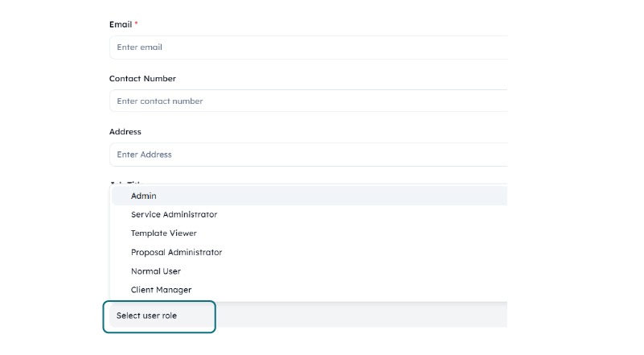This screenshot has height=355, width=644.
Task: Click the Address label text
Action: (125, 132)
